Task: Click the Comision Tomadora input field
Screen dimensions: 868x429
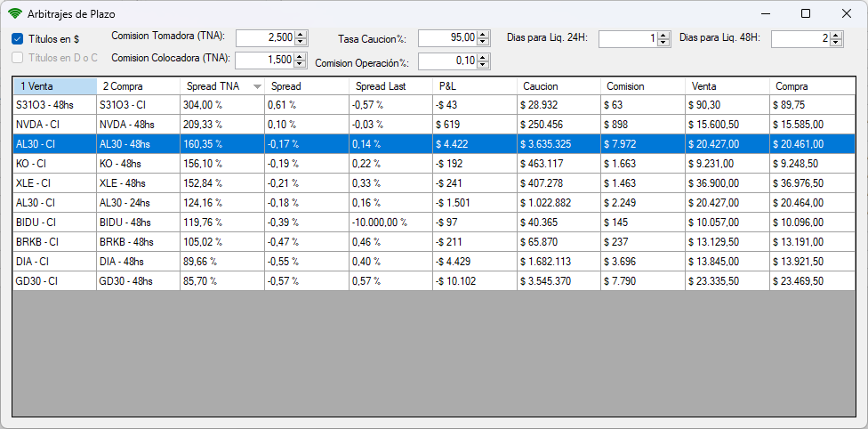Action: click(x=266, y=38)
